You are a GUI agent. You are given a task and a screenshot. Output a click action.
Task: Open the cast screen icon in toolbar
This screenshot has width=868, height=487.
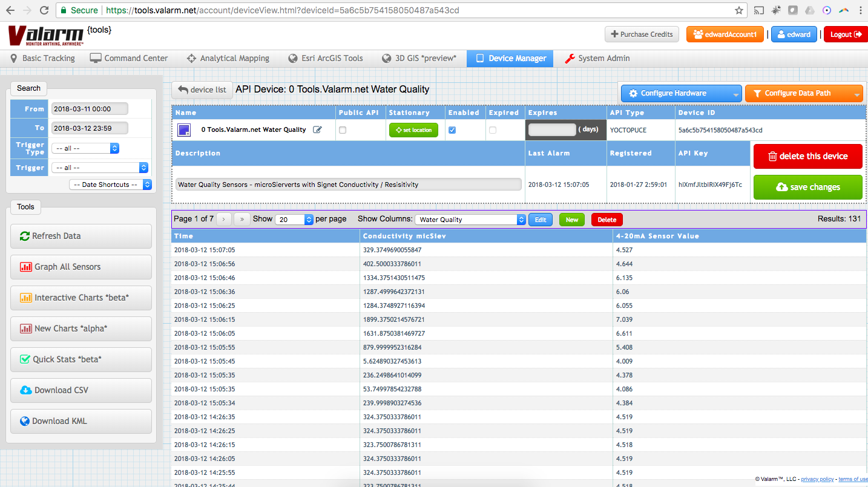click(x=759, y=10)
